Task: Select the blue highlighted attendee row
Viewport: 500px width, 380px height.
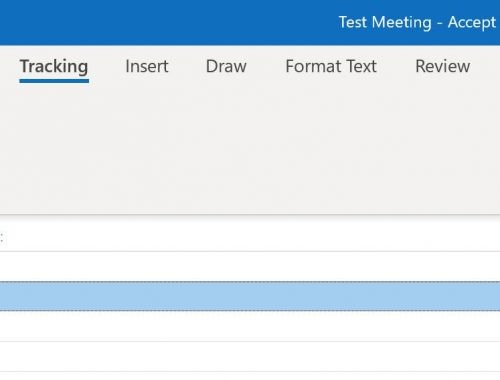Action: click(250, 296)
